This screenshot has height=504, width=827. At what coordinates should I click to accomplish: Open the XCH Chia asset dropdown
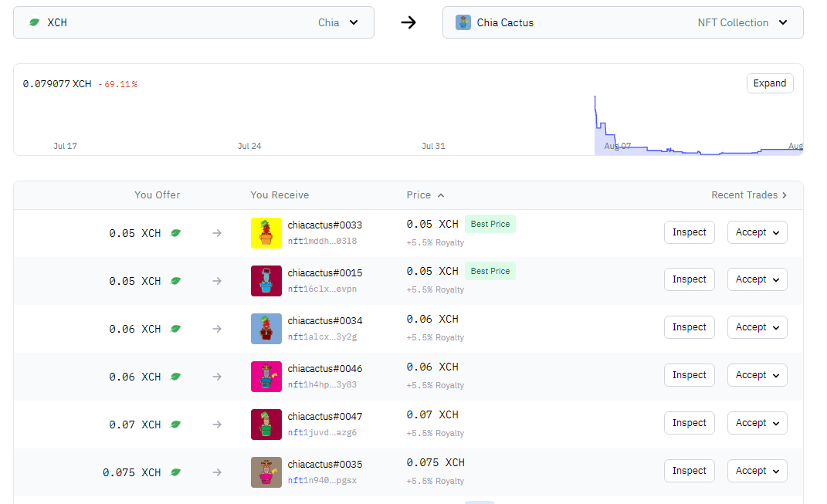pos(194,22)
